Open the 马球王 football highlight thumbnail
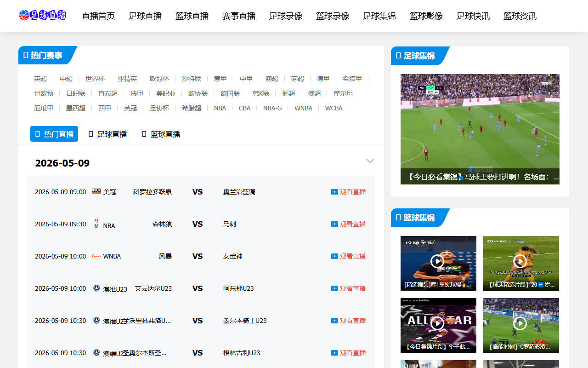Viewport: 588px width, 368px height. [x=480, y=129]
